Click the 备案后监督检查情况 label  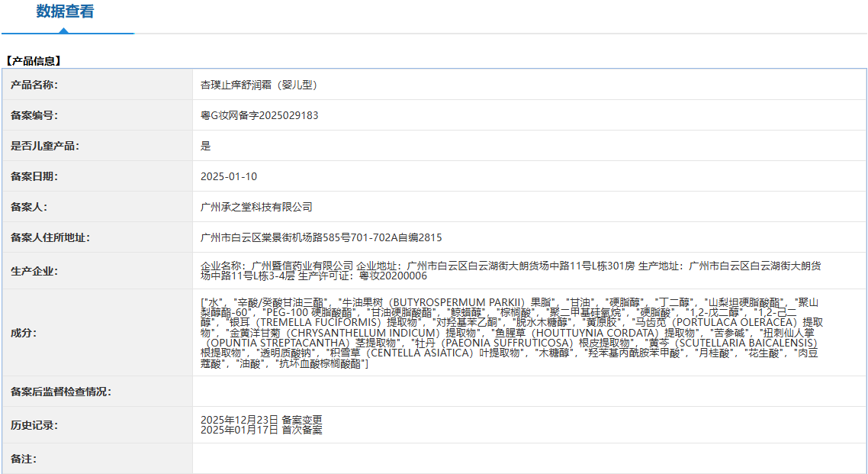(61, 392)
